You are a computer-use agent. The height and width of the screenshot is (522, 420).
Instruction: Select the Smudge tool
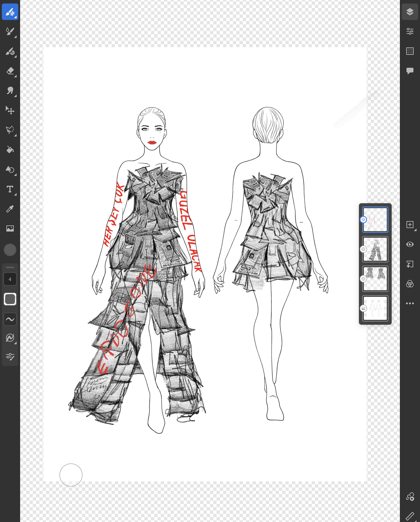10,91
